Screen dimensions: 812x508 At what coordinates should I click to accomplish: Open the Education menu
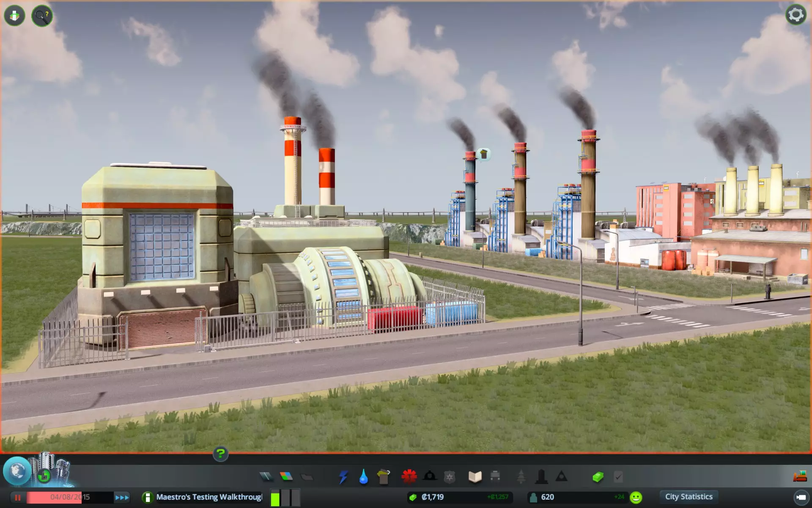pyautogui.click(x=475, y=477)
